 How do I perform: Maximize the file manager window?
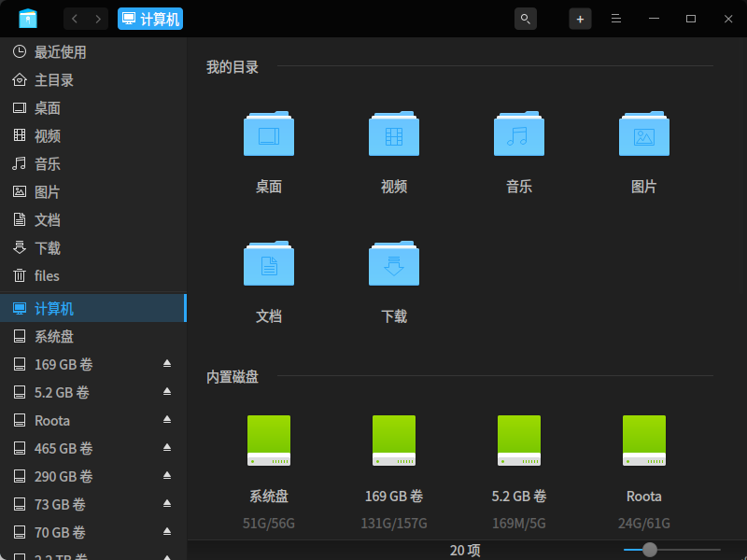pyautogui.click(x=691, y=19)
